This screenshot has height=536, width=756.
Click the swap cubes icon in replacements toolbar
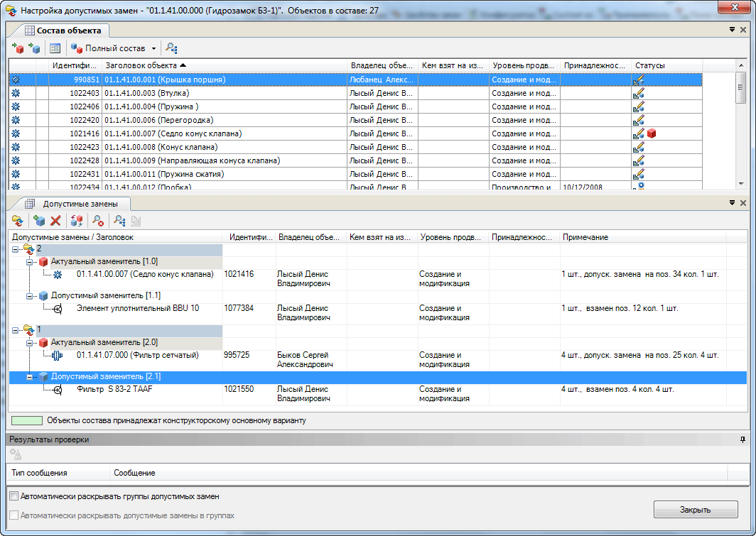(x=77, y=221)
